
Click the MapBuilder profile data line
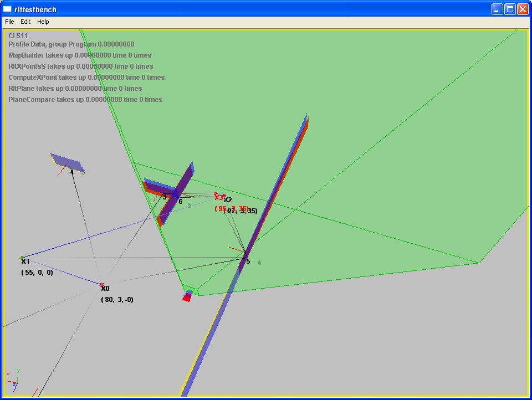(80, 55)
